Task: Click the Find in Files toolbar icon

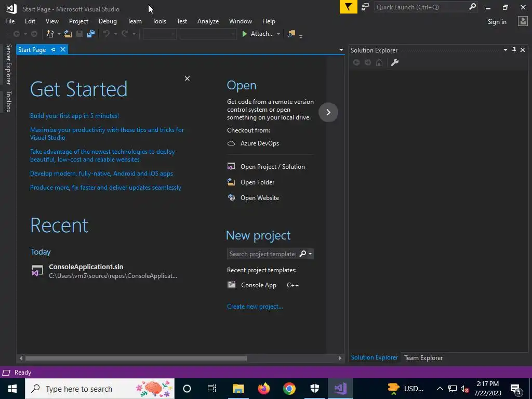Action: point(291,34)
